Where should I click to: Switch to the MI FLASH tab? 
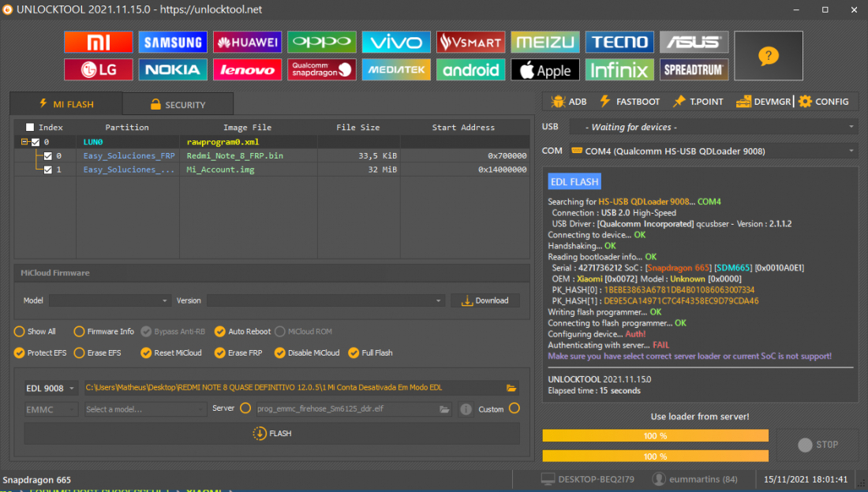tap(66, 104)
